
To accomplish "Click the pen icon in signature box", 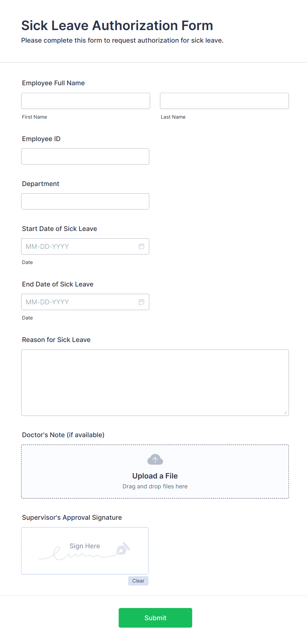I will coord(123,549).
